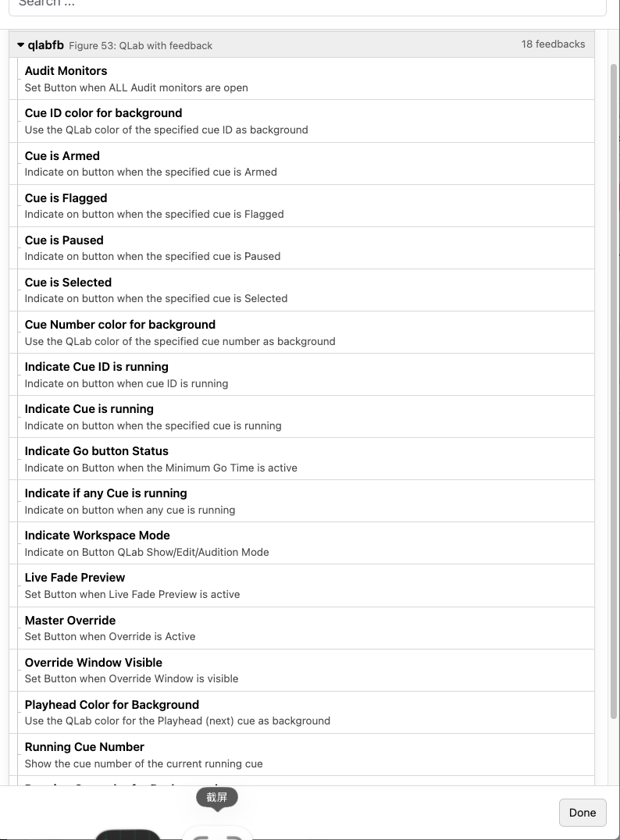Image resolution: width=620 pixels, height=840 pixels.
Task: Select the Live Fade Preview feedback
Action: (x=306, y=586)
